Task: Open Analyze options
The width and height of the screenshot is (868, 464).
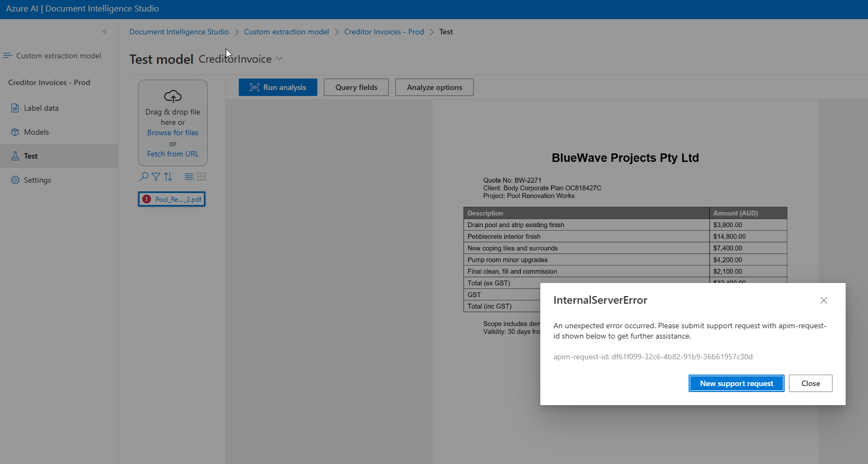Action: pyautogui.click(x=435, y=87)
